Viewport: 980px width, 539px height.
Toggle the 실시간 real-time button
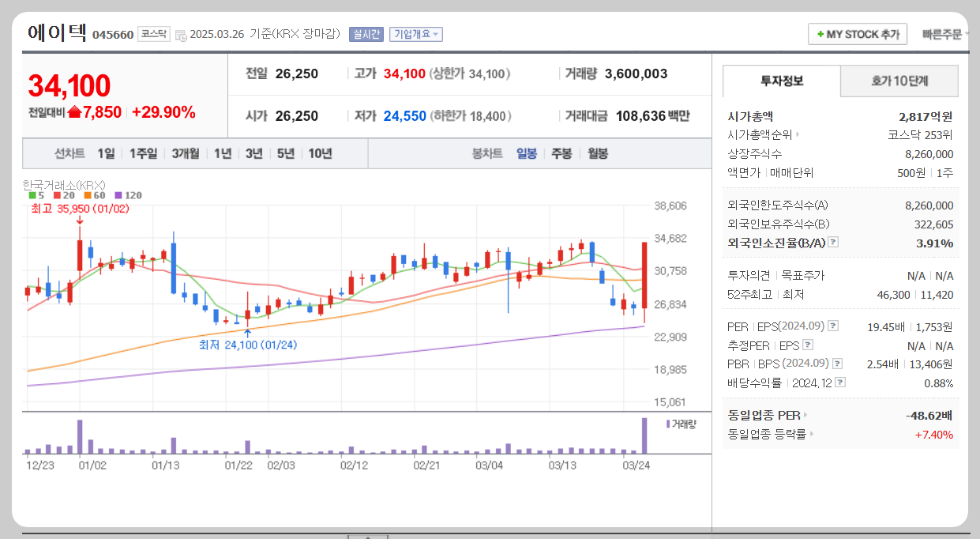click(366, 34)
